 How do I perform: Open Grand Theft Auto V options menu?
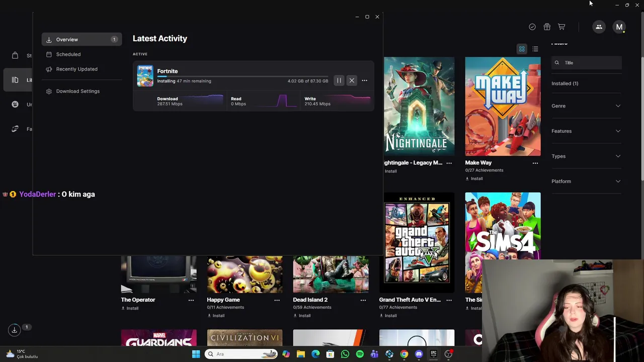point(449,300)
